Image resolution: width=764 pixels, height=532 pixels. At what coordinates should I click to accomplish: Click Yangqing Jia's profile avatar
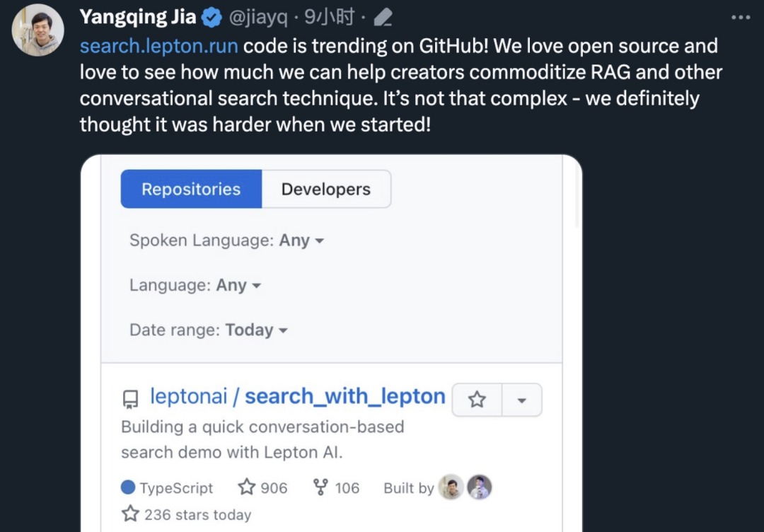coord(38,30)
